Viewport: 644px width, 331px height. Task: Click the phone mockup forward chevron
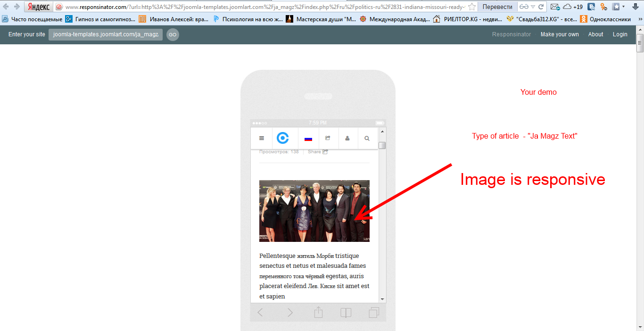(290, 312)
